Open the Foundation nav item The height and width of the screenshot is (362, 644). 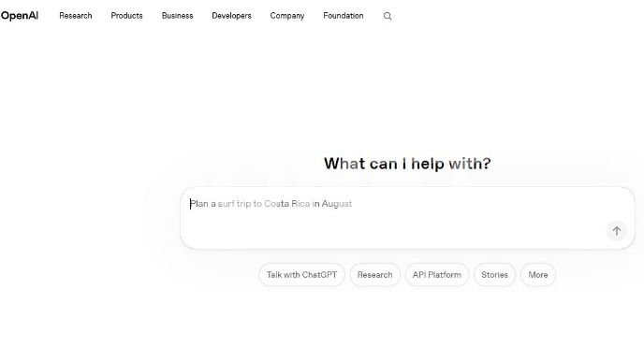click(344, 16)
